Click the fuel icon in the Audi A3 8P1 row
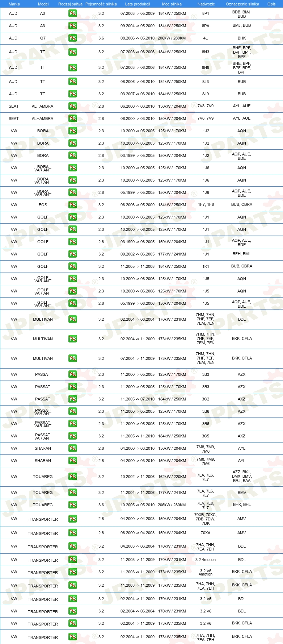Screen dimensions: 283x644 [x=72, y=13]
